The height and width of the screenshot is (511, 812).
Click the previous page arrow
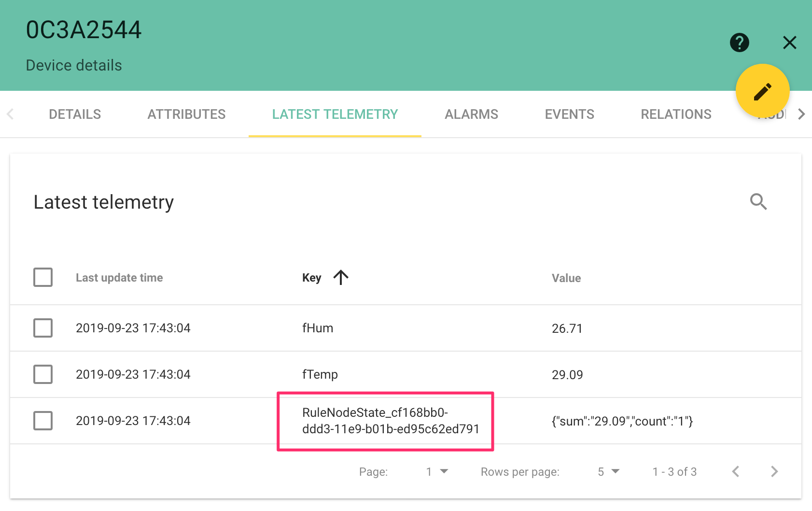tap(736, 471)
